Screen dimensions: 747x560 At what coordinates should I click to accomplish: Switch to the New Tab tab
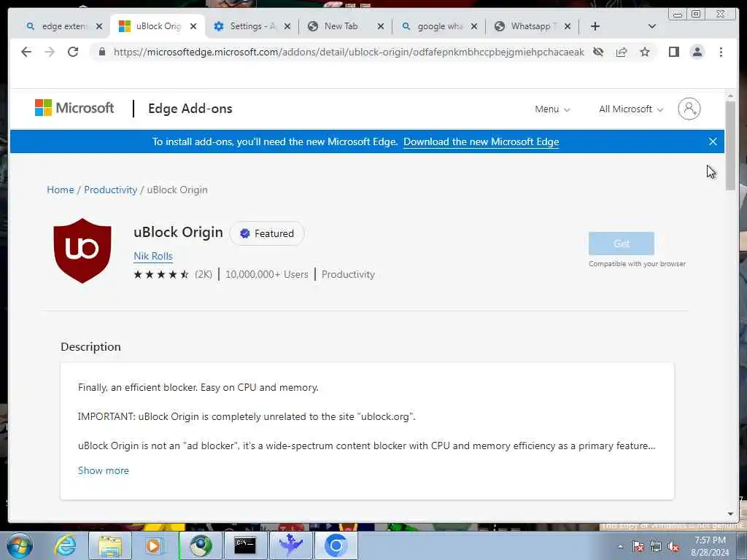(x=340, y=26)
